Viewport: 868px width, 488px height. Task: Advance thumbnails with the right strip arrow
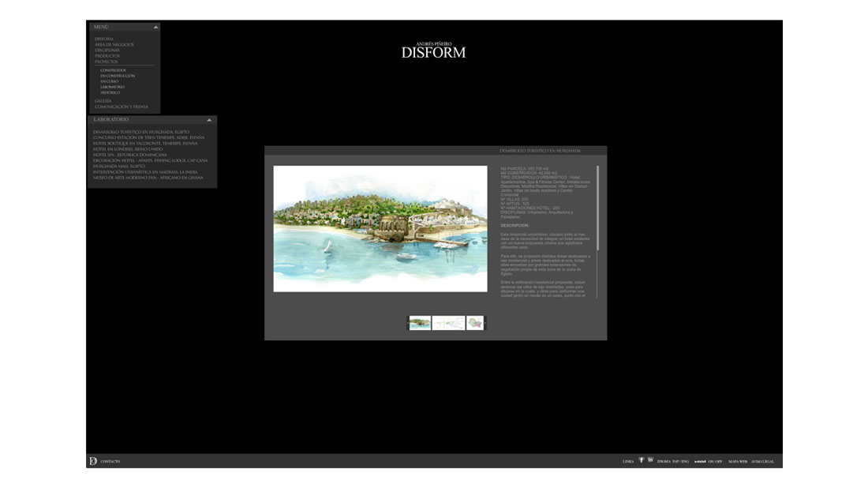485,323
